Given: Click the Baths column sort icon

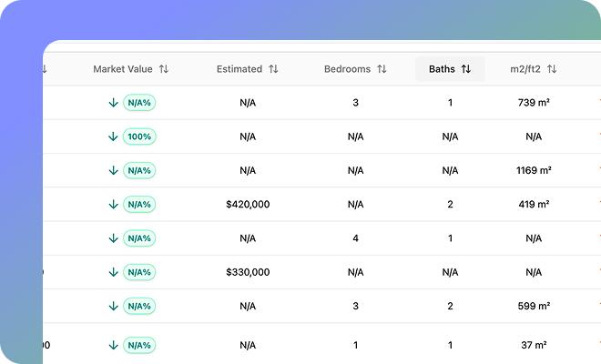Looking at the screenshot, I should 466,69.
